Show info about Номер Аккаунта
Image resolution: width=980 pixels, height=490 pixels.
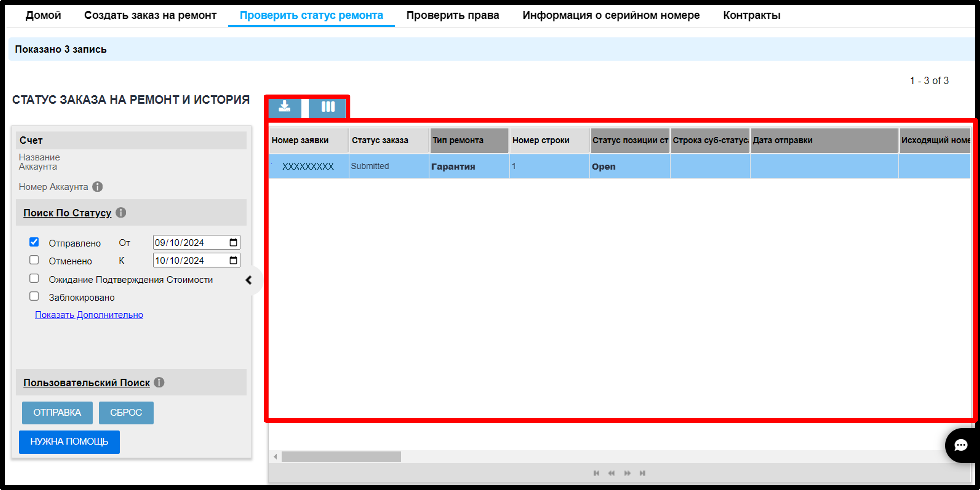98,187
